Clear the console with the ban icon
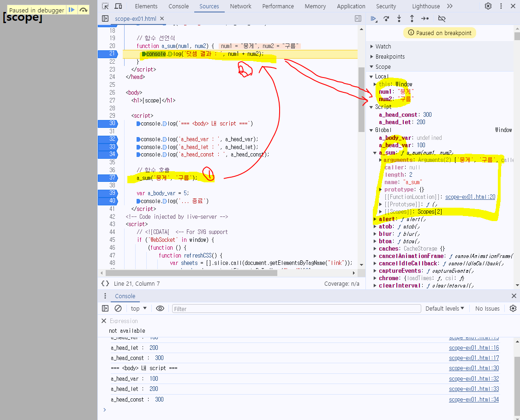 tap(118, 308)
